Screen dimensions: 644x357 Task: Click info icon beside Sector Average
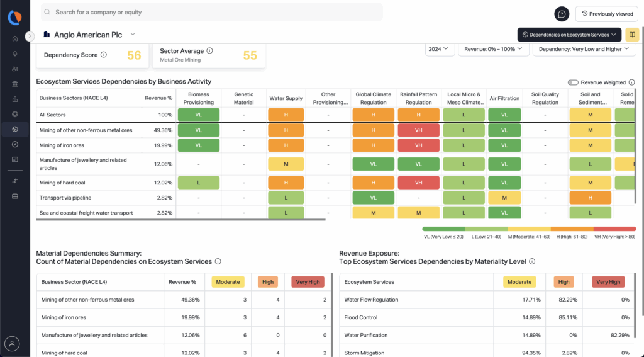[x=210, y=51]
